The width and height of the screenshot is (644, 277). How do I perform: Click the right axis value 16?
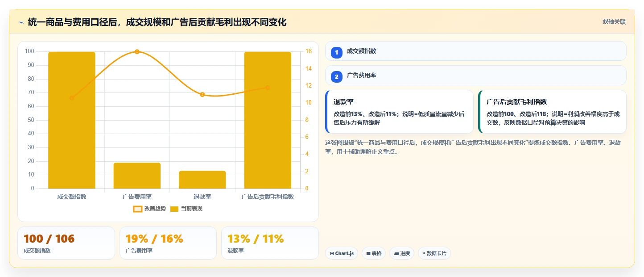point(308,51)
